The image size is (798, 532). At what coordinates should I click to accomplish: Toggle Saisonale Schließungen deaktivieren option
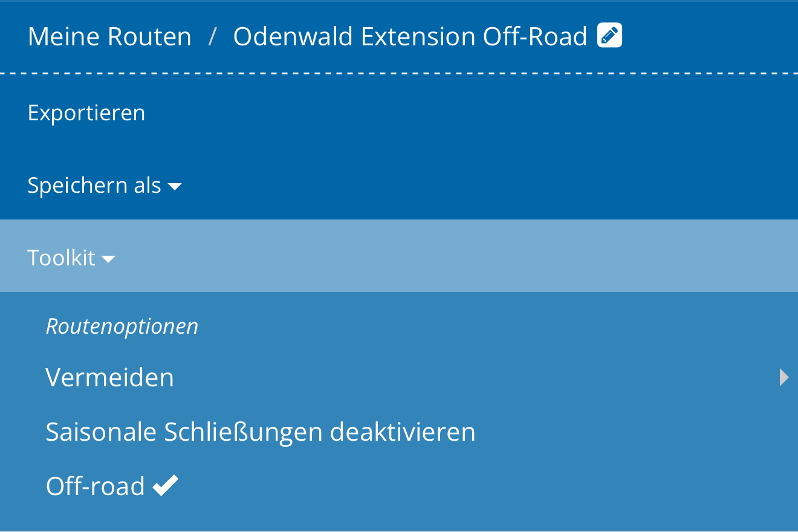point(261,432)
